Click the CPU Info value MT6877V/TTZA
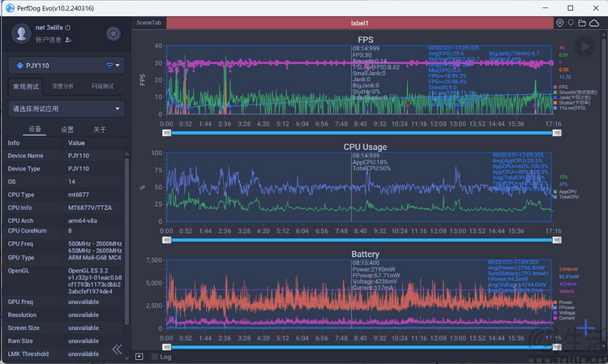This screenshot has width=608, height=364. tap(90, 208)
